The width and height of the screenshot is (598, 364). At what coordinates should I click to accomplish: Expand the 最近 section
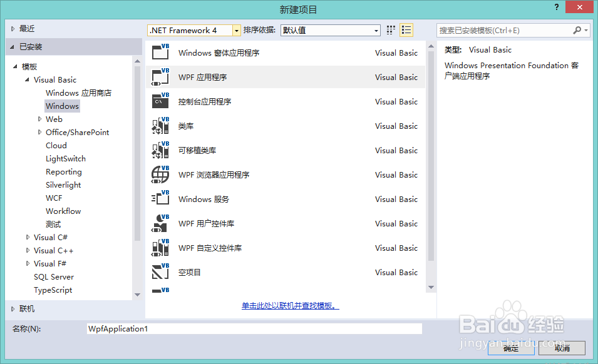[x=13, y=29]
